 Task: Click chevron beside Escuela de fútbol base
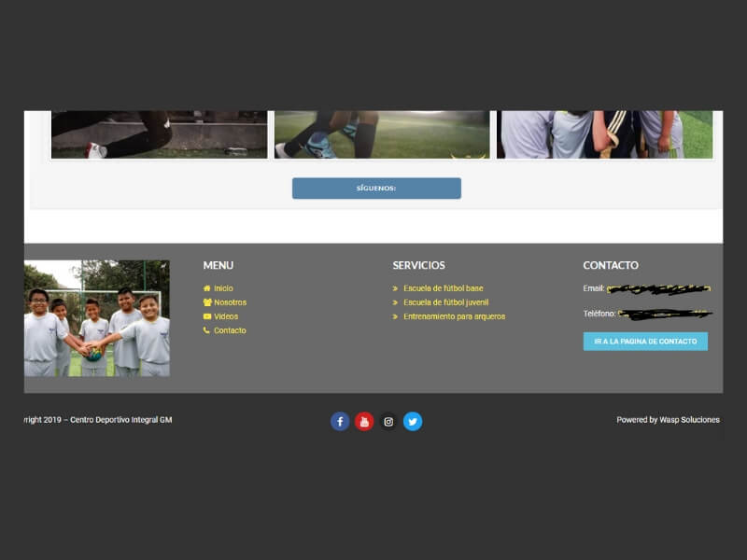click(396, 288)
